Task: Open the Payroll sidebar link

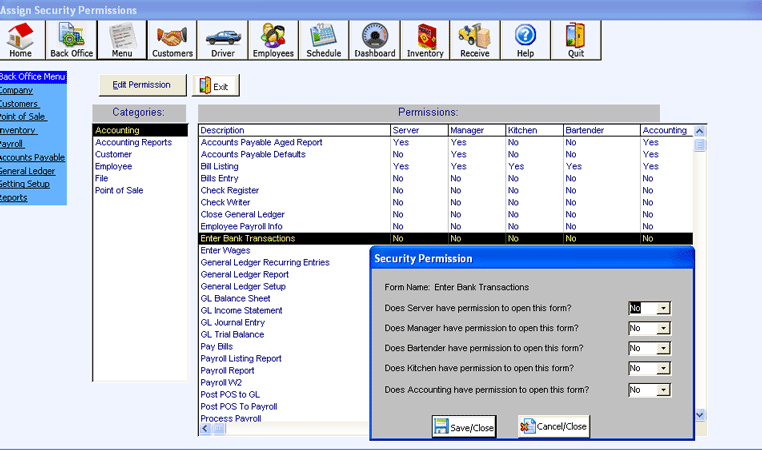Action: [12, 144]
